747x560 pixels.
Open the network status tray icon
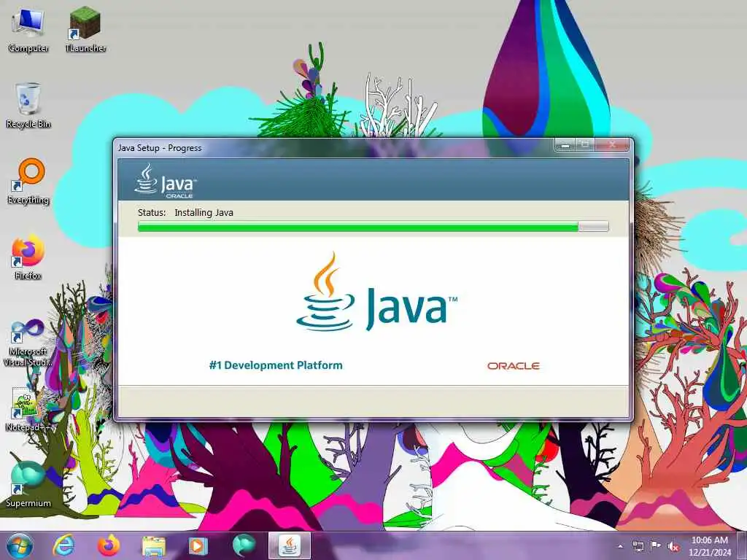[x=638, y=546]
